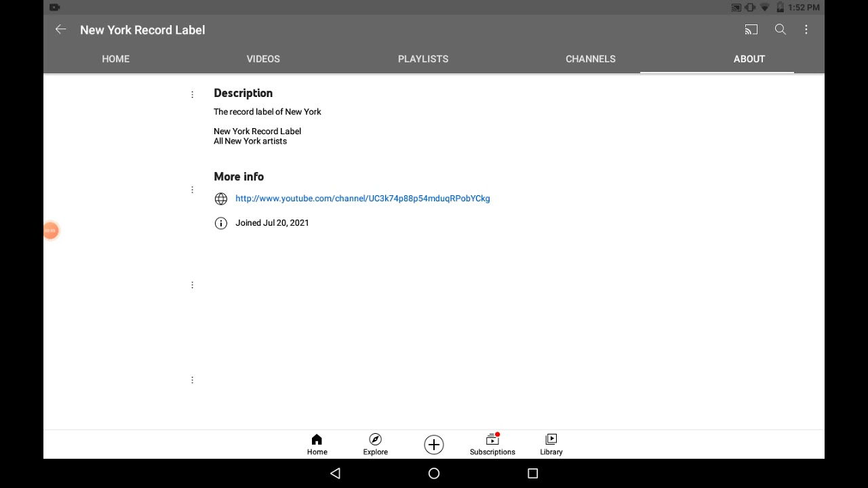This screenshot has height=488, width=868.
Task: Open the Cast to device icon
Action: (x=751, y=29)
